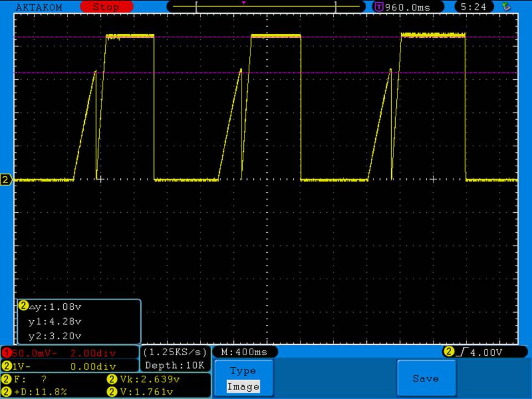
Task: Open the M:400ms timebase setting
Action: click(244, 352)
